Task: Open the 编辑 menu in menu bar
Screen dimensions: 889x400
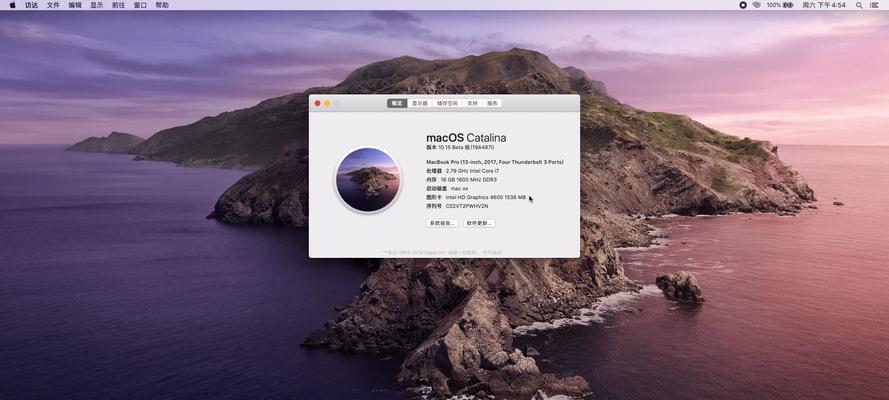Action: [75, 5]
